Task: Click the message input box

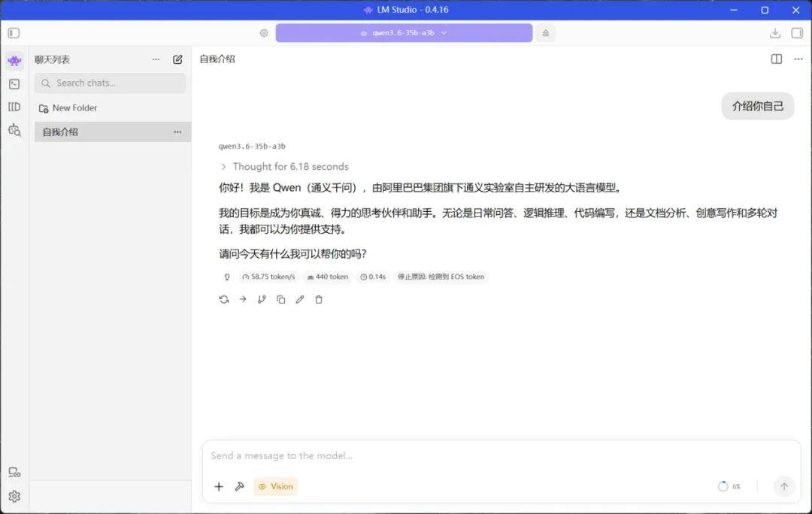Action: point(501,455)
